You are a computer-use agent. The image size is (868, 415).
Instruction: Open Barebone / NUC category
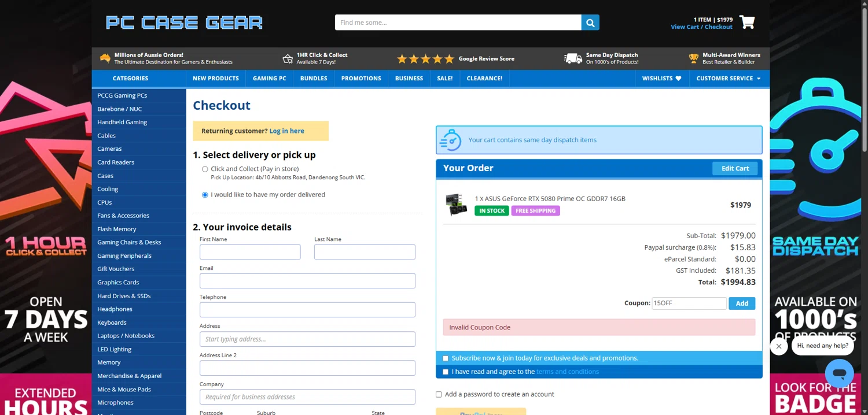pos(139,109)
